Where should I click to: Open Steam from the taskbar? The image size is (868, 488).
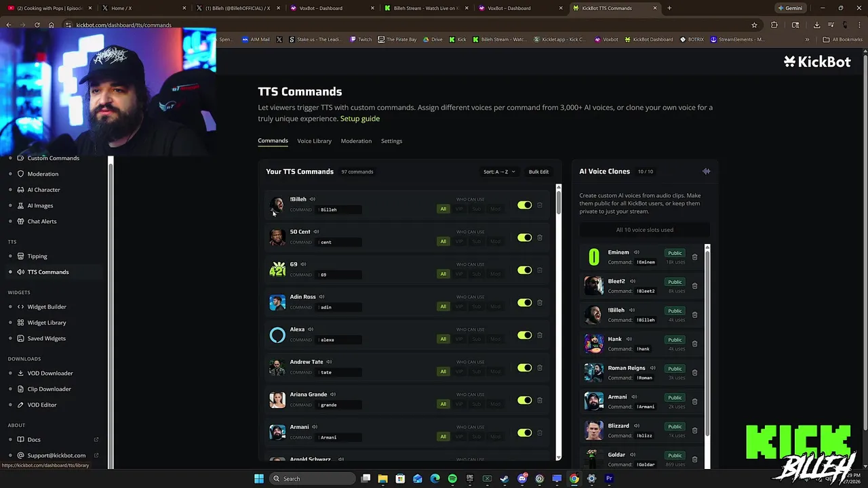(x=505, y=479)
